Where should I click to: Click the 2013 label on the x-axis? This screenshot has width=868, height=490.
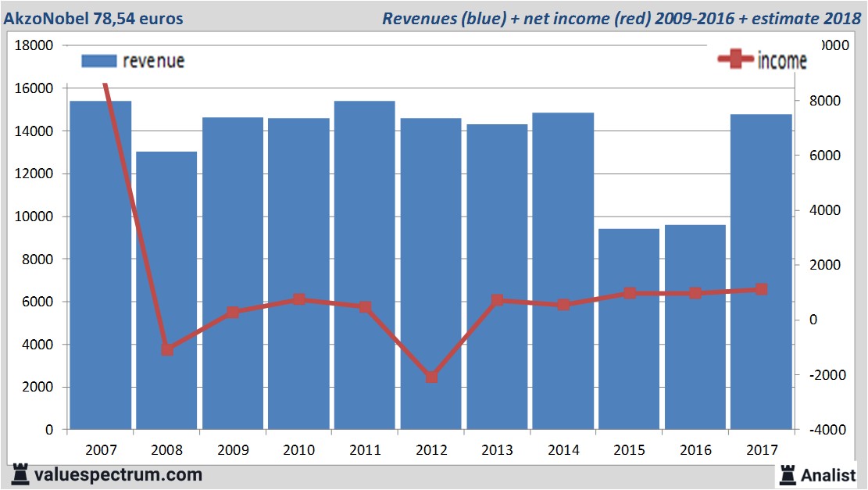[x=497, y=450]
